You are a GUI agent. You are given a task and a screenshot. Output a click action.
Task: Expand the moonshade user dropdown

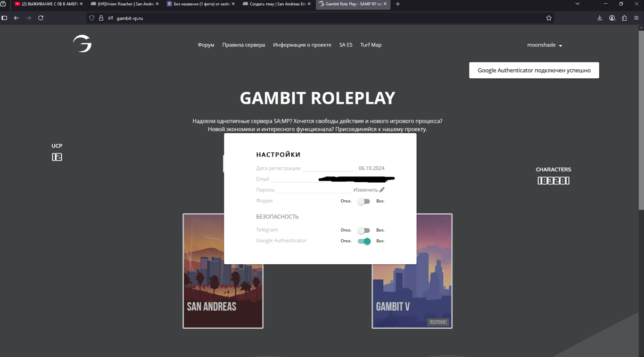tap(544, 45)
